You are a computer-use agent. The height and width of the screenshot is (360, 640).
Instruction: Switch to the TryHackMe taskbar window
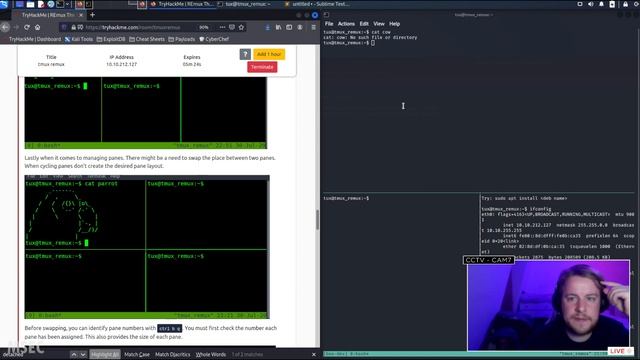coord(182,4)
